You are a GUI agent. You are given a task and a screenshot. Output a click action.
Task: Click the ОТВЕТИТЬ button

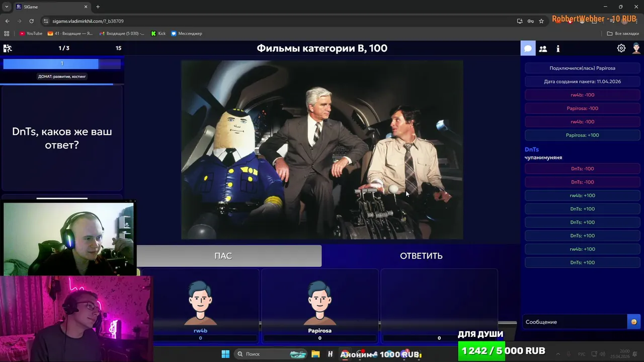coord(421,256)
